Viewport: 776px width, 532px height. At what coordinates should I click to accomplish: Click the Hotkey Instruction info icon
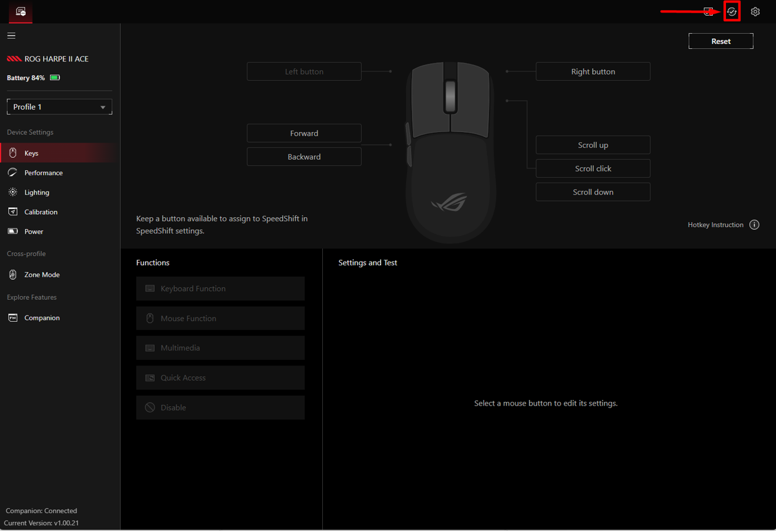tap(754, 225)
